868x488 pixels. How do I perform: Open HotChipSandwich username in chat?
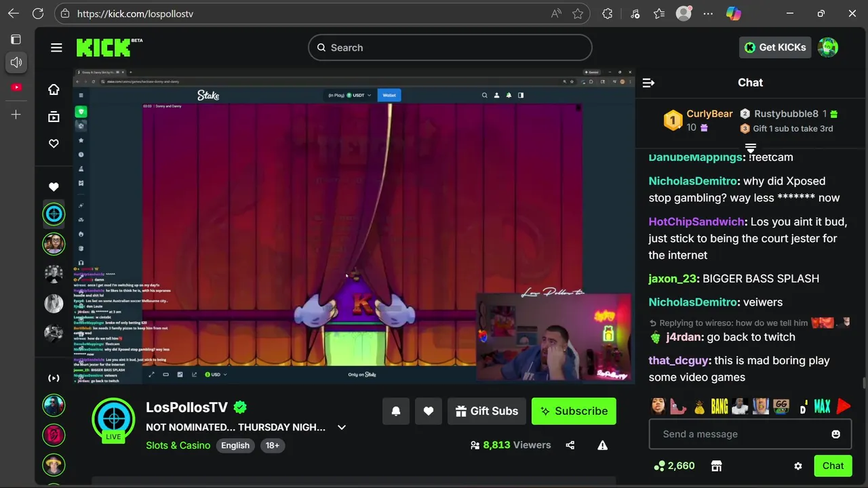[x=696, y=222]
